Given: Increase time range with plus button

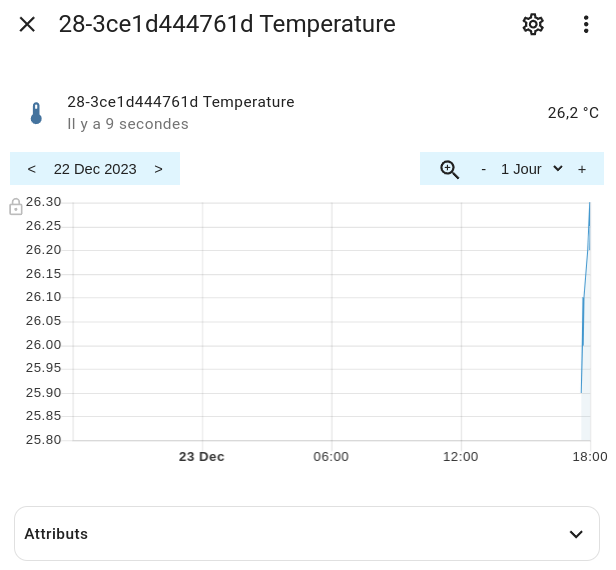Looking at the screenshot, I should coord(582,169).
